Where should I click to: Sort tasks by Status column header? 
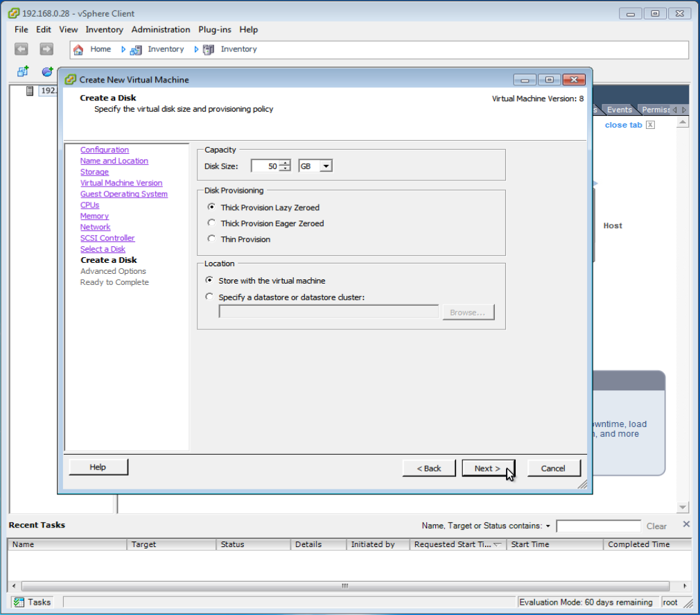coord(253,544)
